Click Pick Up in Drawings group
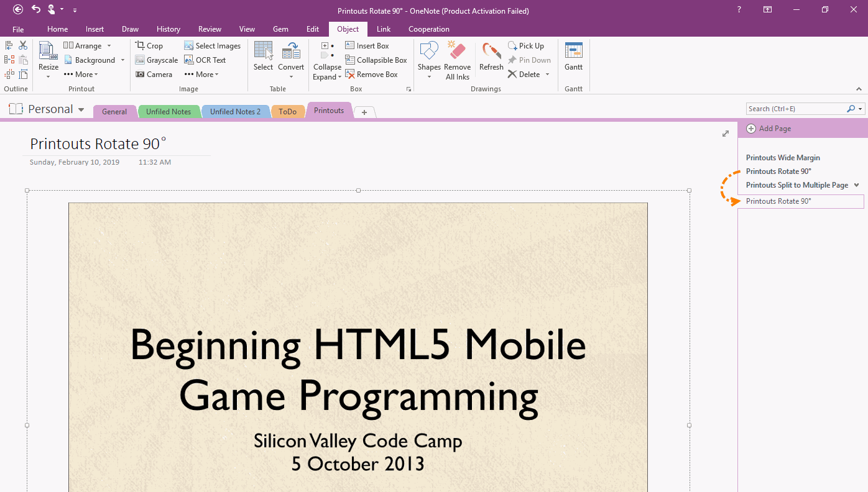This screenshot has height=492, width=868. (x=525, y=46)
